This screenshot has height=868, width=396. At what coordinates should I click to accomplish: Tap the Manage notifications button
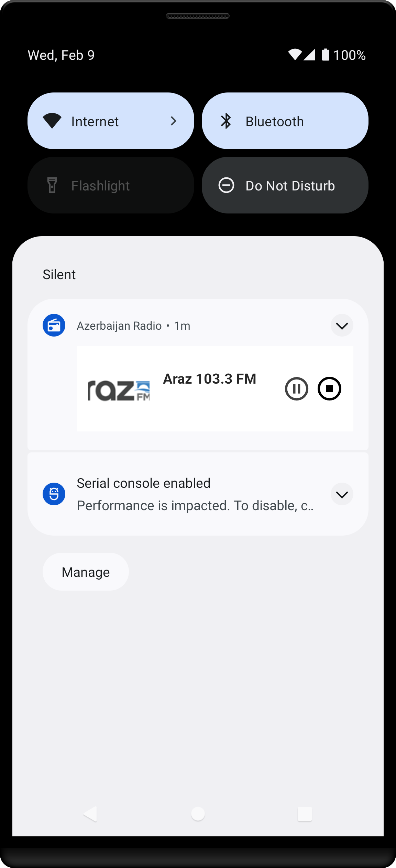(x=86, y=572)
